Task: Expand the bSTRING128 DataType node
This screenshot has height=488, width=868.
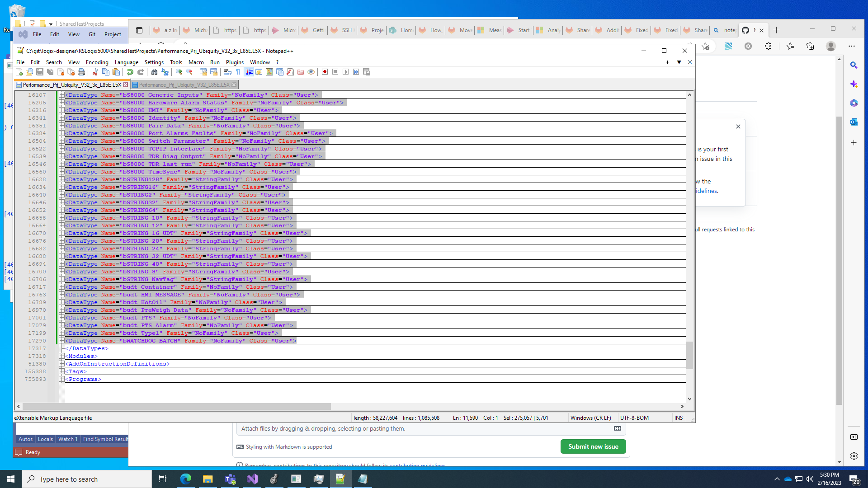Action: click(x=61, y=179)
